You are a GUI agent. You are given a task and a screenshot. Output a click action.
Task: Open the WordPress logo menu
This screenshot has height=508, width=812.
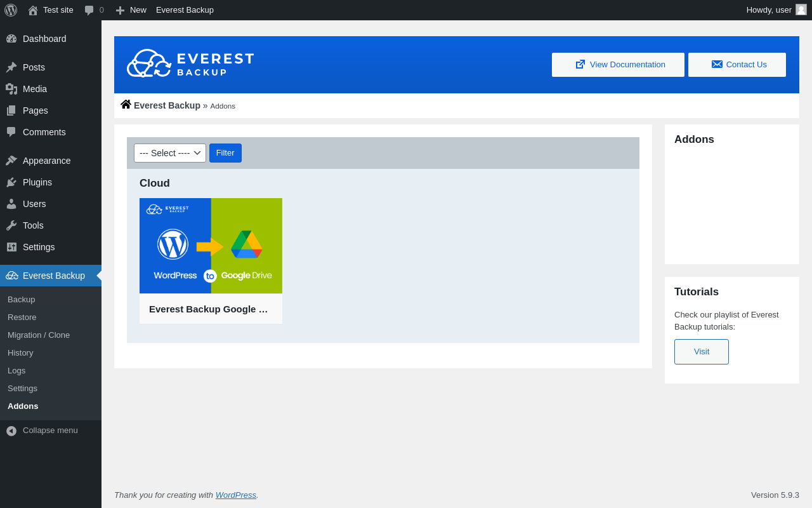11,10
